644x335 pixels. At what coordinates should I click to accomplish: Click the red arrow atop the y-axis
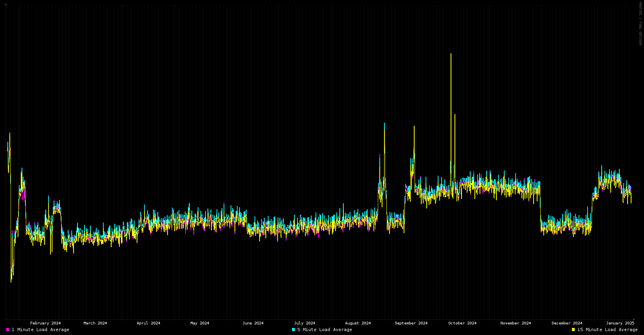tap(5, 4)
